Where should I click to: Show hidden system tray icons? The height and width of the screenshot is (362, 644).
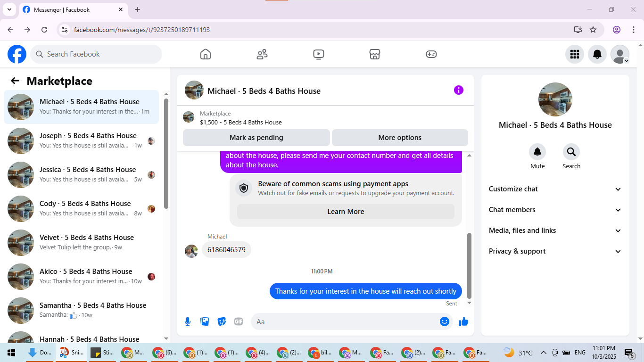pos(543,353)
